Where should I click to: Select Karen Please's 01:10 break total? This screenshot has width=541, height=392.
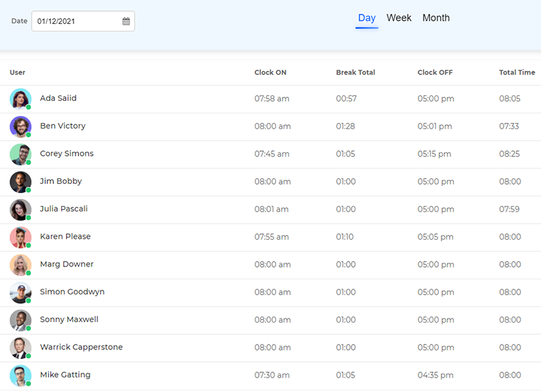pos(345,237)
